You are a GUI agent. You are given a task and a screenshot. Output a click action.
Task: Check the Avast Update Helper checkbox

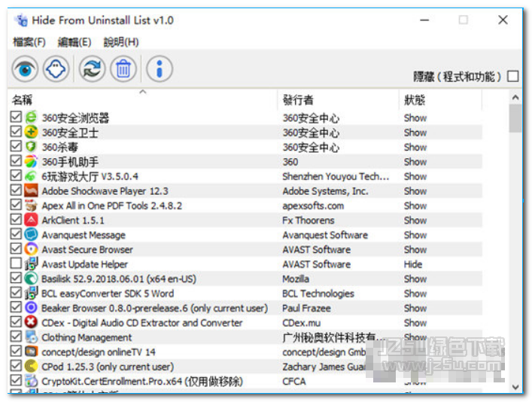[x=16, y=263]
